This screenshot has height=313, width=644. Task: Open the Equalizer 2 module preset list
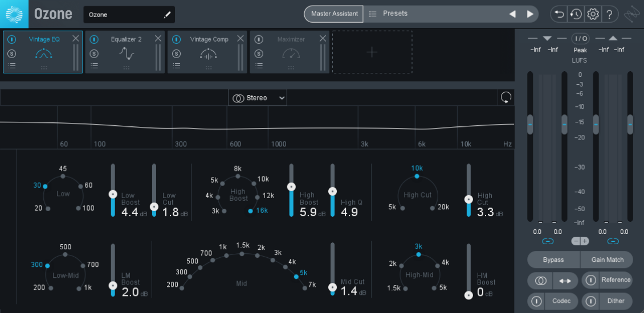[x=94, y=65]
